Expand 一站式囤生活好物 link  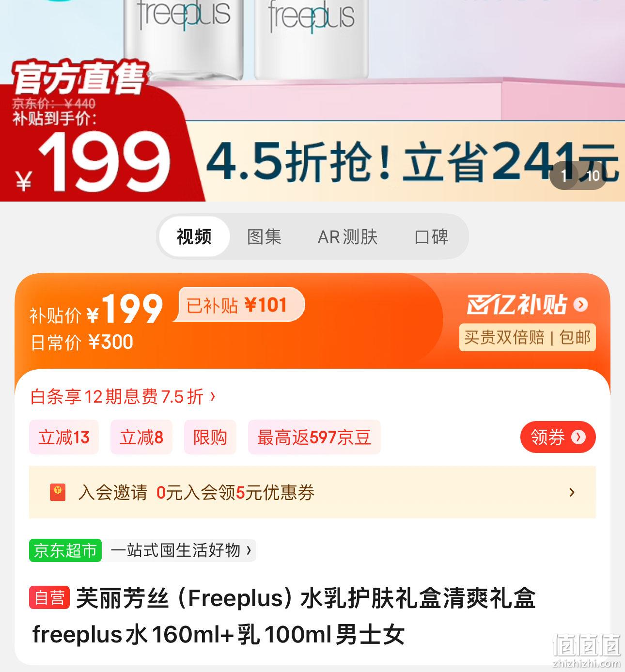tap(181, 550)
